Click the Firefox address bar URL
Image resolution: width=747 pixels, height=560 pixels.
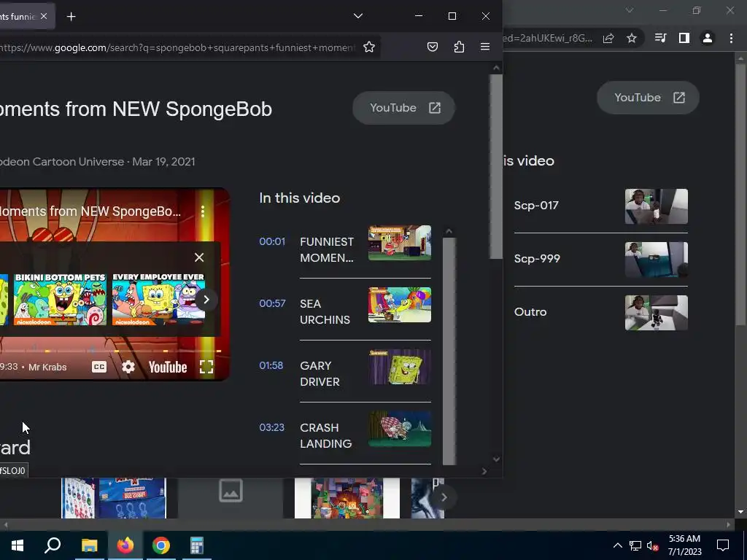pyautogui.click(x=178, y=47)
